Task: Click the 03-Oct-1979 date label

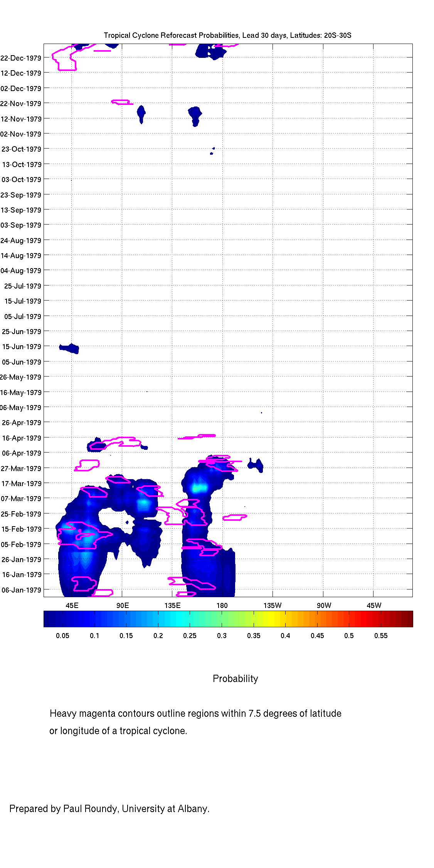Action: (21, 180)
